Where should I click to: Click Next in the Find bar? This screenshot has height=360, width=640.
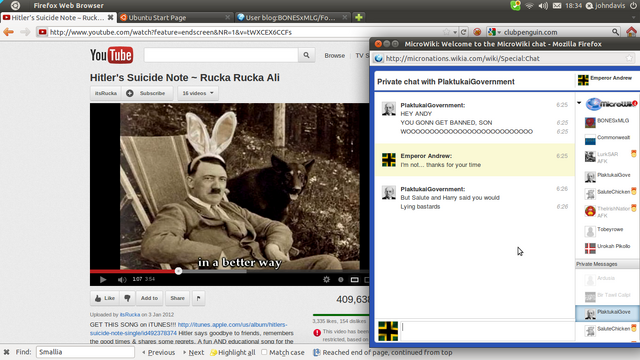[x=193, y=352]
